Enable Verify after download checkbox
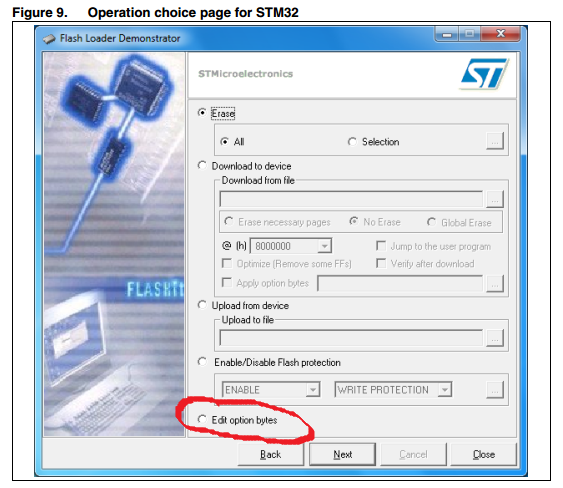 (x=381, y=263)
